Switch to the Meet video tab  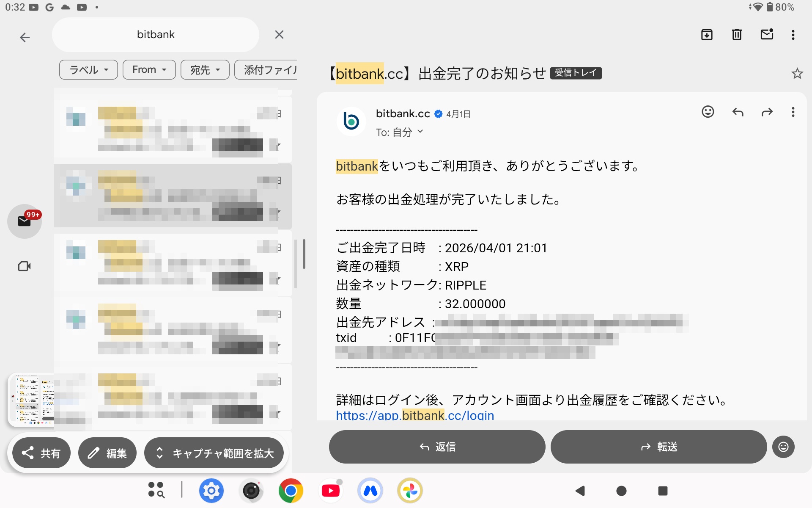[25, 266]
